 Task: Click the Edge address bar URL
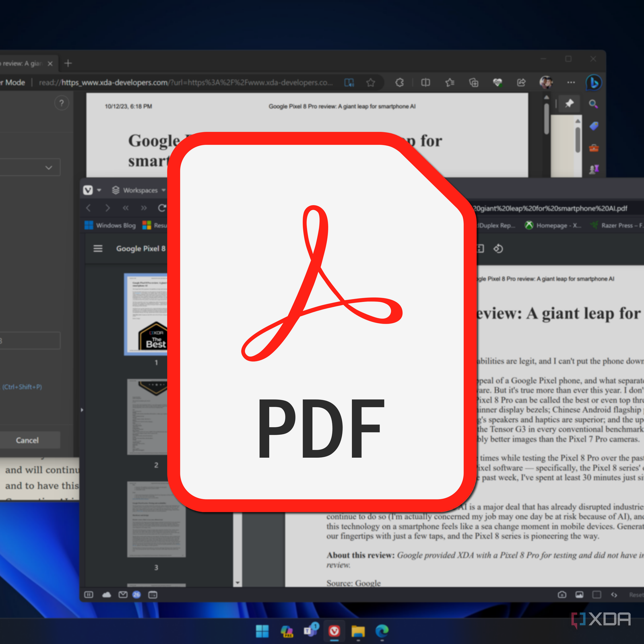point(186,83)
